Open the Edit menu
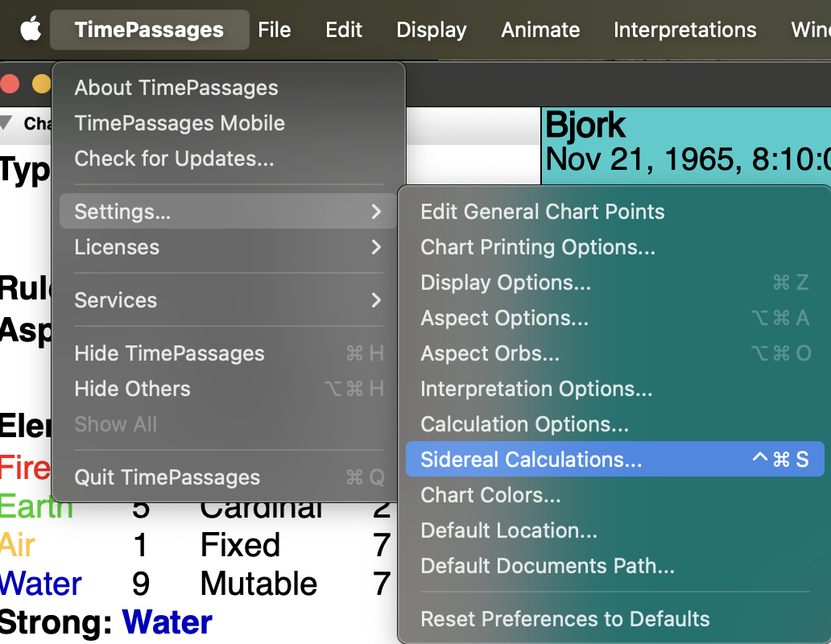Viewport: 831px width, 644px height. [343, 30]
